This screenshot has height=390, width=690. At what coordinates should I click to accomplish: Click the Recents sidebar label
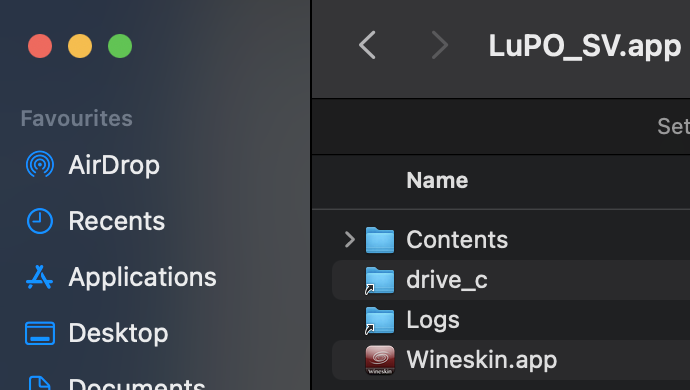click(x=117, y=221)
